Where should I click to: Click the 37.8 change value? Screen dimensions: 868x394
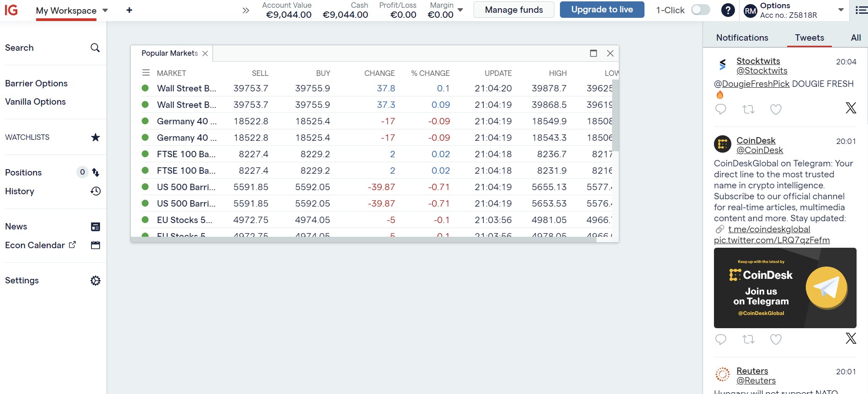tap(386, 88)
